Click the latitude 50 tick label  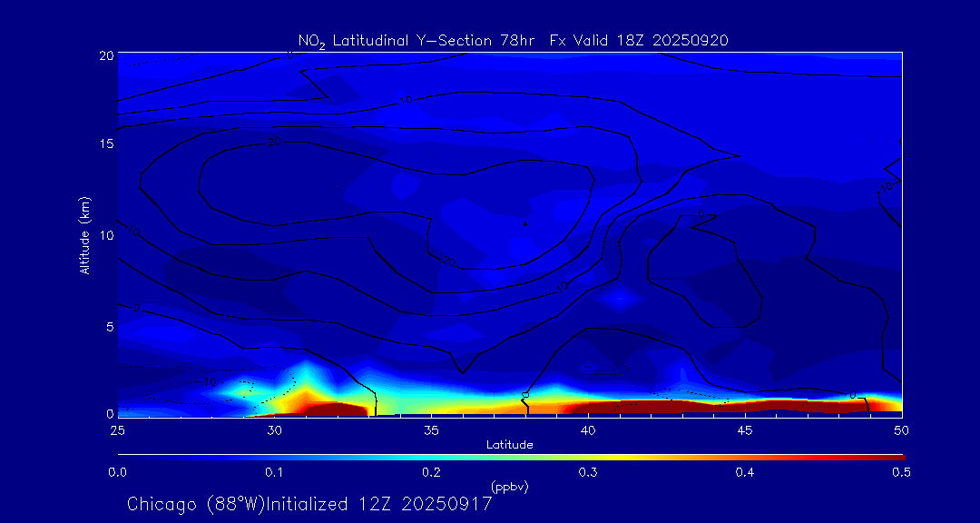901,429
